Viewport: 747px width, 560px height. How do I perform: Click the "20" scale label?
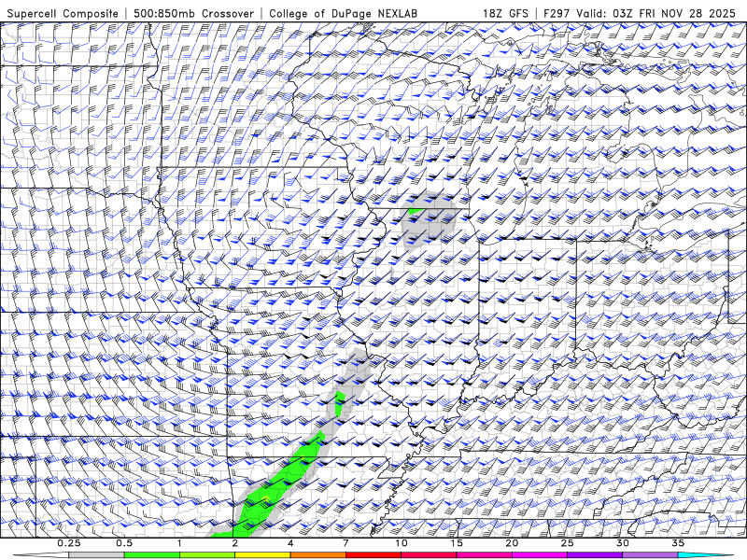(x=512, y=543)
